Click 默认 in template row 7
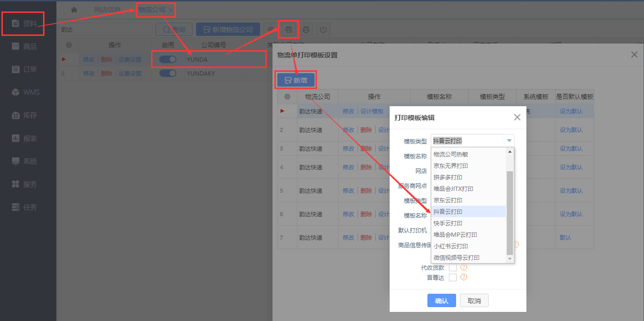The image size is (644, 321). (x=566, y=237)
